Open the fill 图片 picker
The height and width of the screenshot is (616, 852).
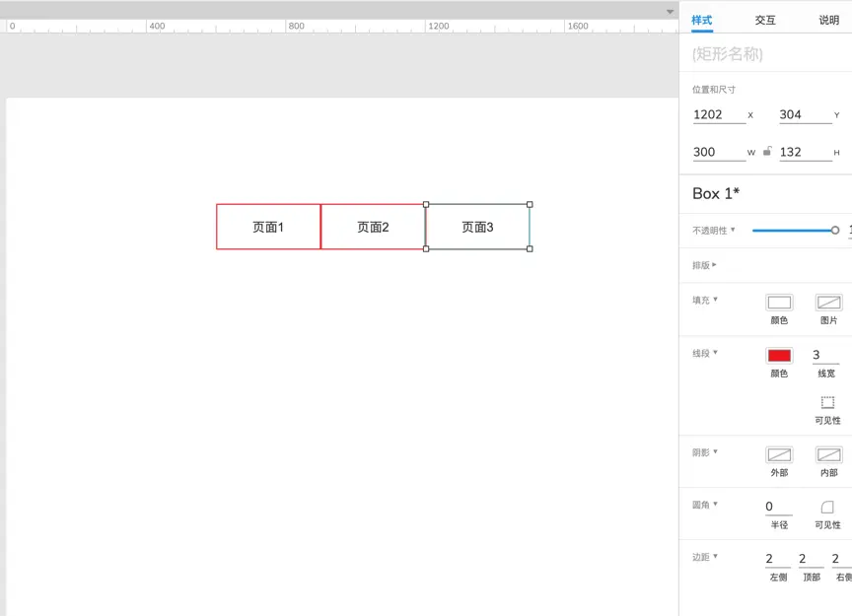click(x=828, y=302)
